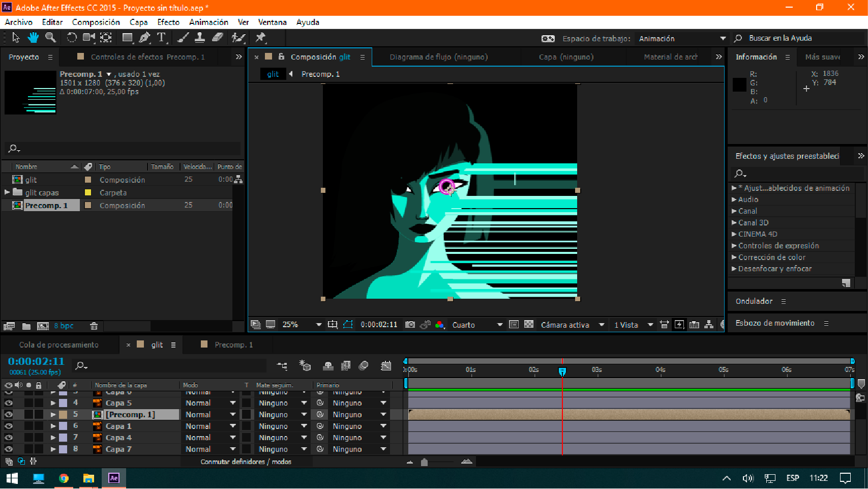Enable motion blur switch in timeline
868x489 pixels.
(364, 365)
